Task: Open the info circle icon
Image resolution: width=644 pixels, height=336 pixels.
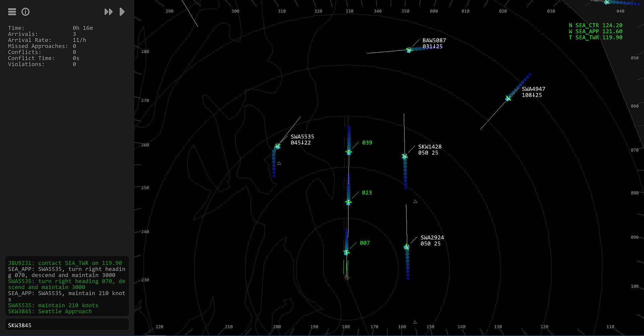Action: [25, 12]
